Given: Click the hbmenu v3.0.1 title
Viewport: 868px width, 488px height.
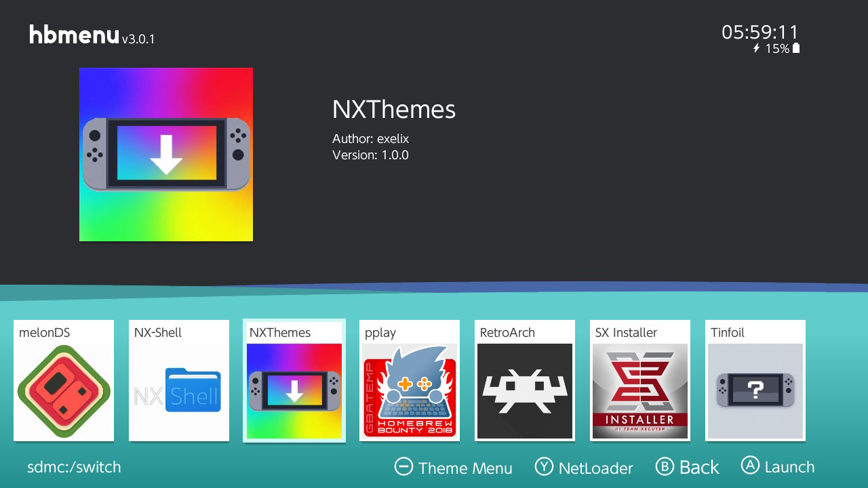Looking at the screenshot, I should pyautogui.click(x=90, y=35).
